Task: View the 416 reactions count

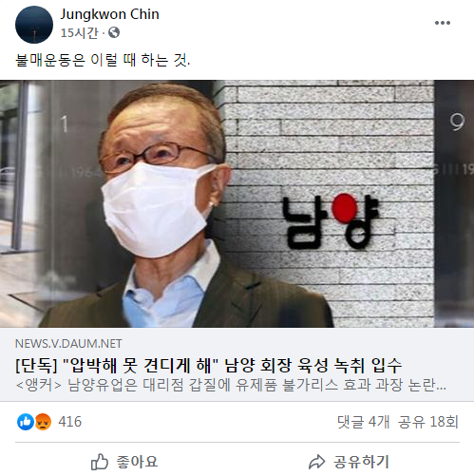Action: (x=69, y=422)
